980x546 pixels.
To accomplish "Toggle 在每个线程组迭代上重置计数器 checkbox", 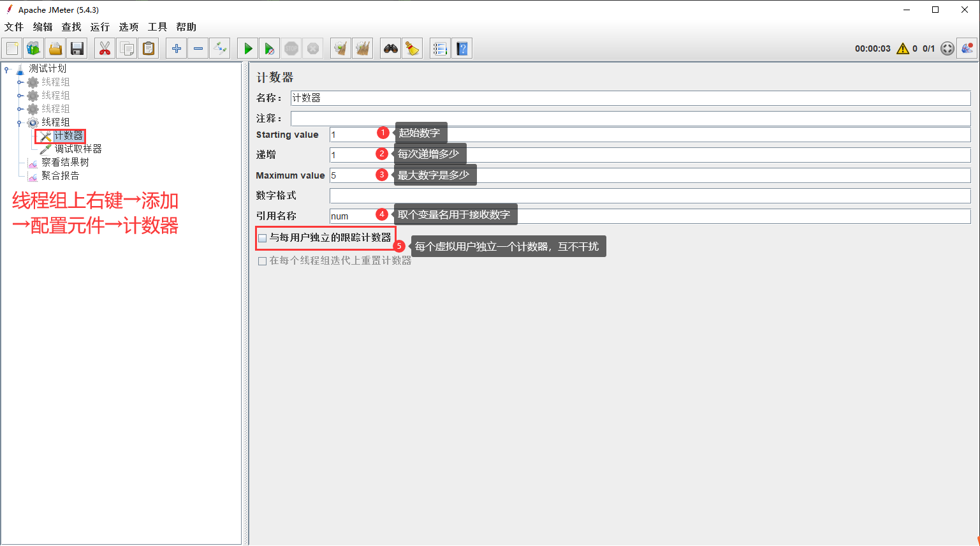I will [x=262, y=261].
